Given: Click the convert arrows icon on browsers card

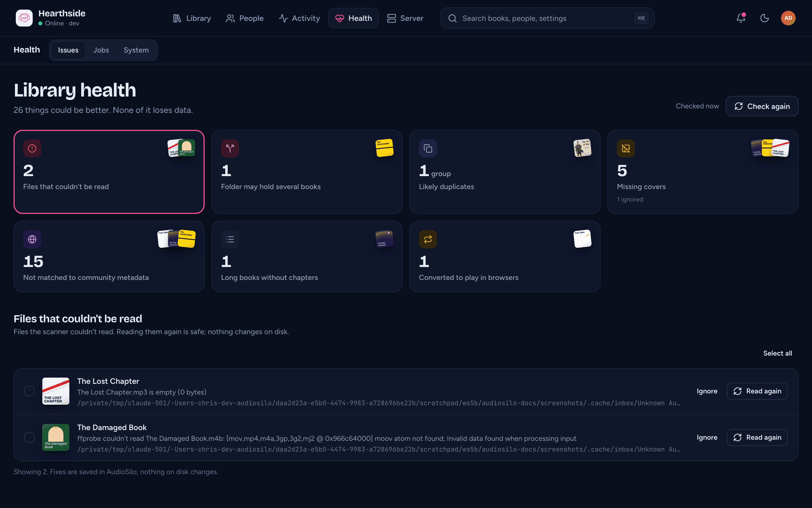Looking at the screenshot, I should tap(428, 239).
